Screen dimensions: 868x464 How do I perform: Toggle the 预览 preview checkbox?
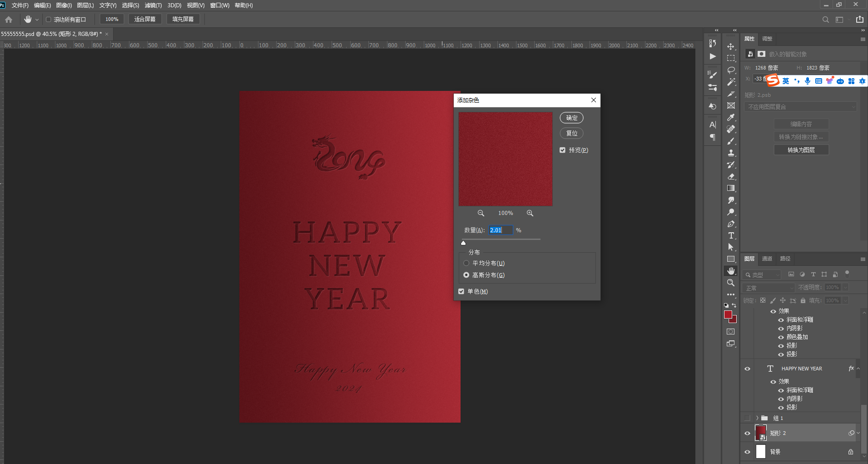point(562,150)
